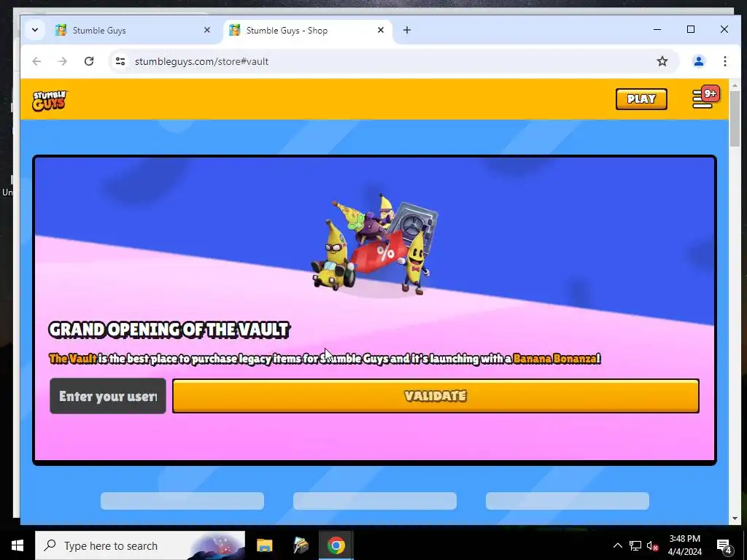Click scrollbar up arrow
The image size is (747, 560).
(x=735, y=85)
